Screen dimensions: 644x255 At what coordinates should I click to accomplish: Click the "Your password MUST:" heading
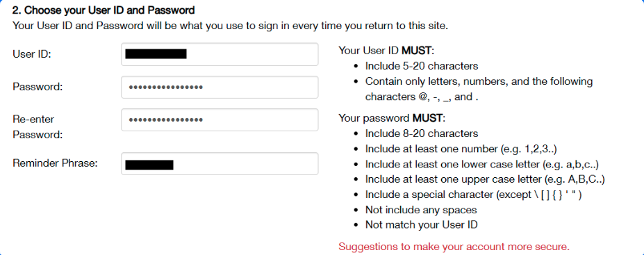coord(392,118)
